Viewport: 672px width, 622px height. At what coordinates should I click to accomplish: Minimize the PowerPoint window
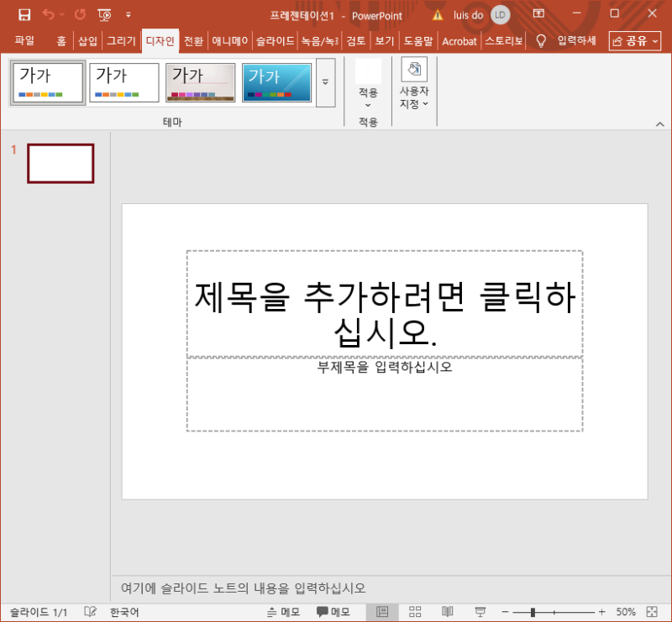click(576, 13)
